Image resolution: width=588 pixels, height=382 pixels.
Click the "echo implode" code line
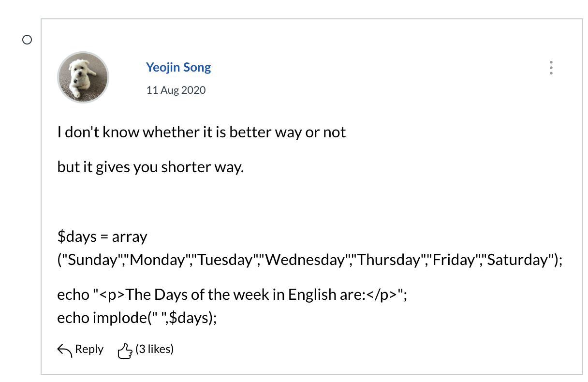coord(137,318)
